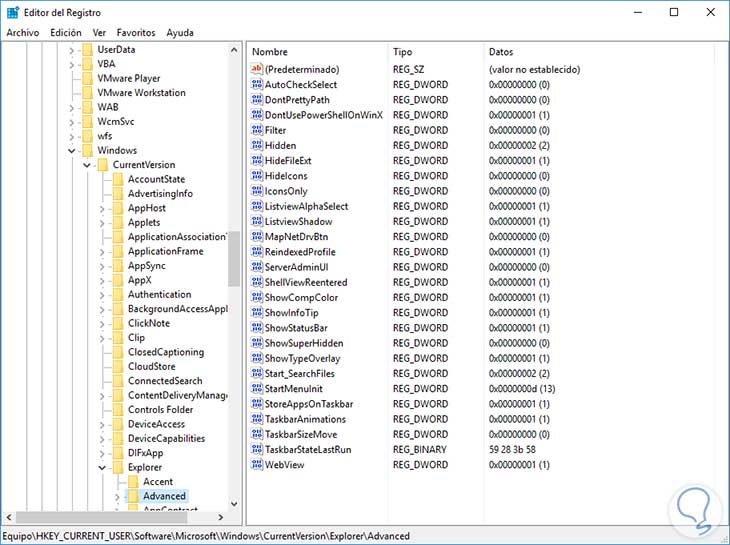Screen dimensions: 730x545
Task: Click the Accent key folder icon
Action: [x=133, y=482]
